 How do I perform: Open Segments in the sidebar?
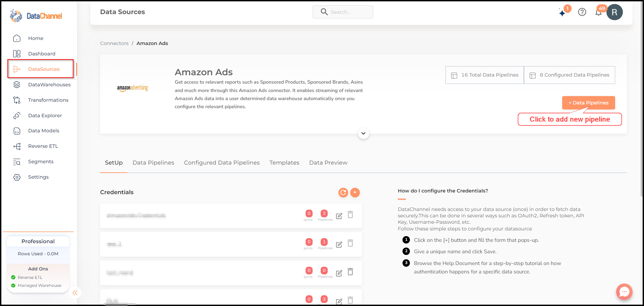[41, 162]
